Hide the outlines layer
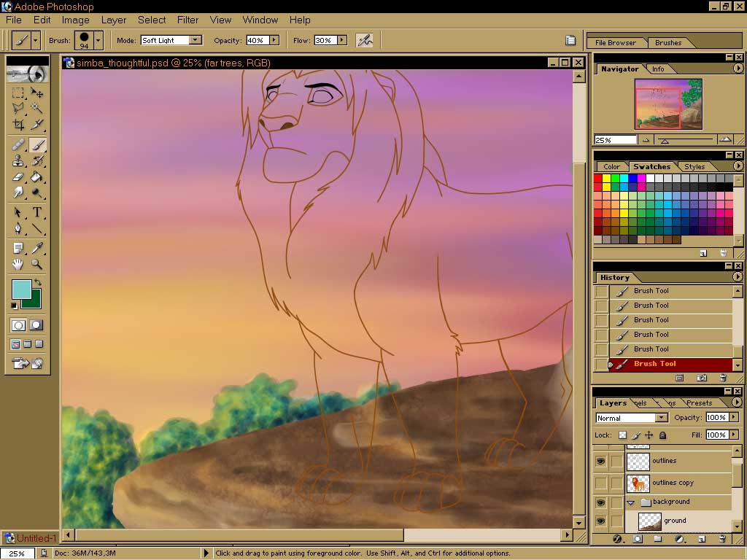The image size is (747, 560). point(600,461)
